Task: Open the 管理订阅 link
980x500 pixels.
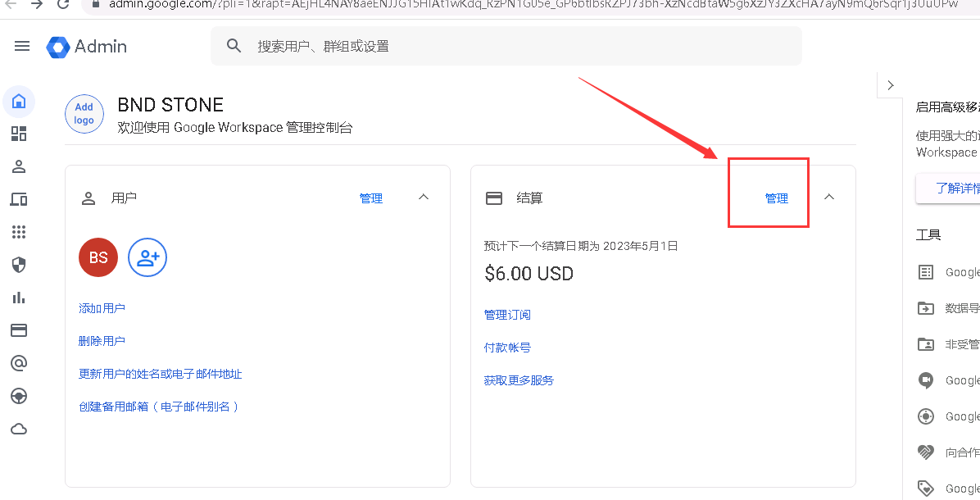Action: pos(507,315)
